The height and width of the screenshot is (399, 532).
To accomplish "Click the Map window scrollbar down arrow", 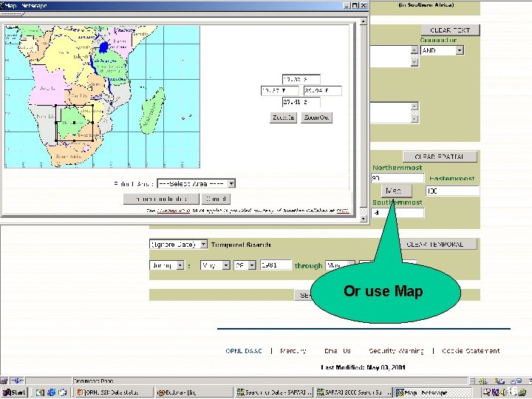I will 364,219.
